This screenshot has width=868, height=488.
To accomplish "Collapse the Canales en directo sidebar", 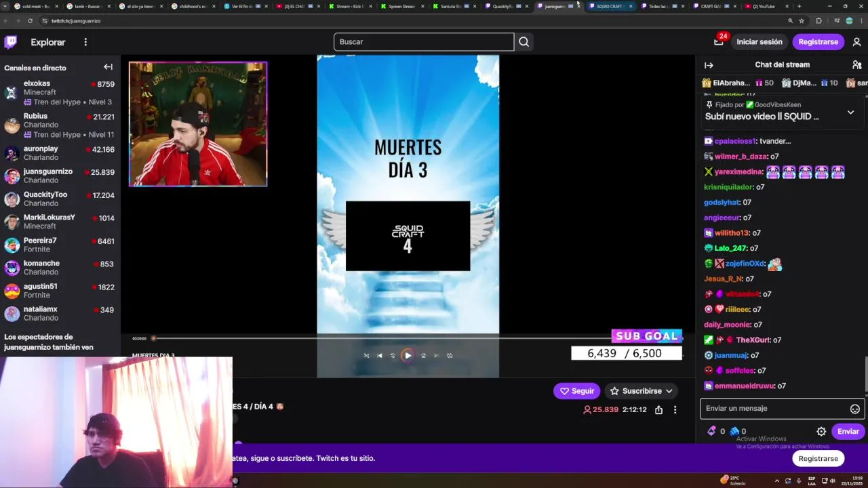I will click(108, 67).
